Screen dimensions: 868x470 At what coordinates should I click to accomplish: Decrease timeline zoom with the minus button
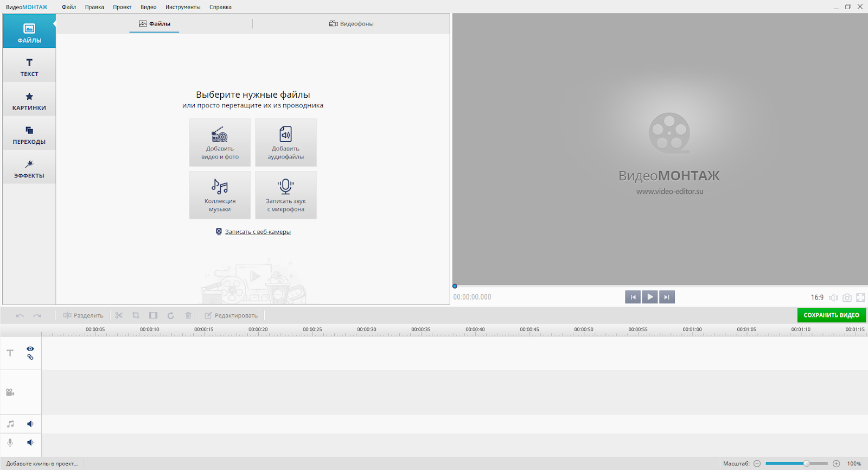click(x=757, y=463)
